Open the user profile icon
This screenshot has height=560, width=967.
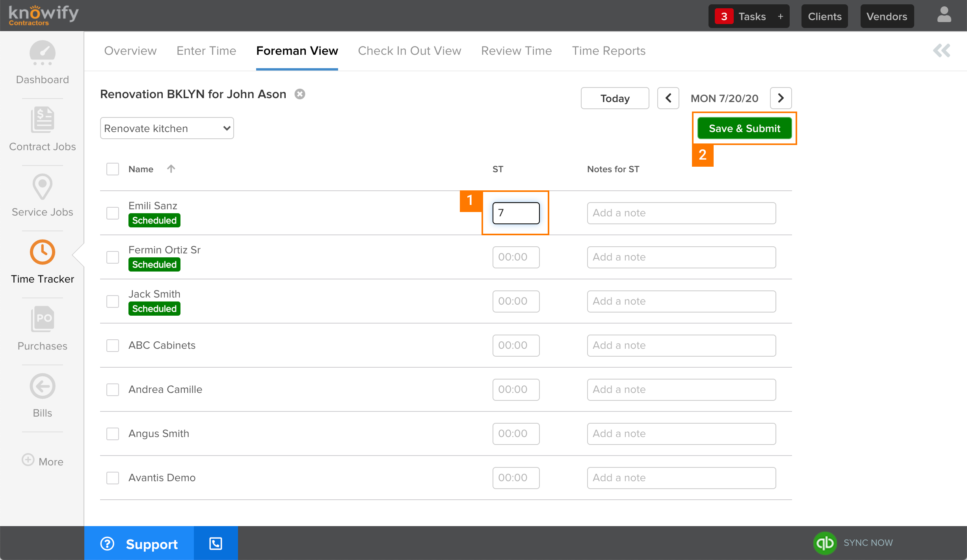(944, 15)
